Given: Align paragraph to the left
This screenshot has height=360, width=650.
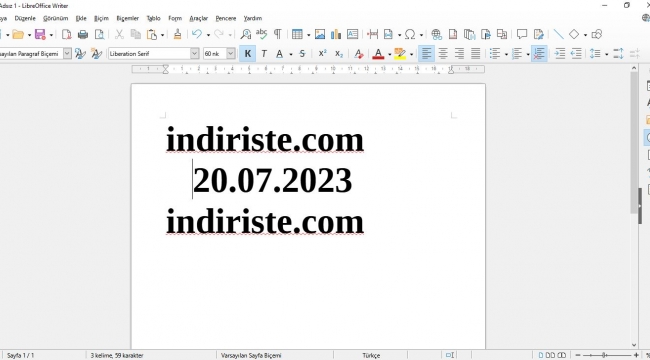Looking at the screenshot, I should coord(427,54).
